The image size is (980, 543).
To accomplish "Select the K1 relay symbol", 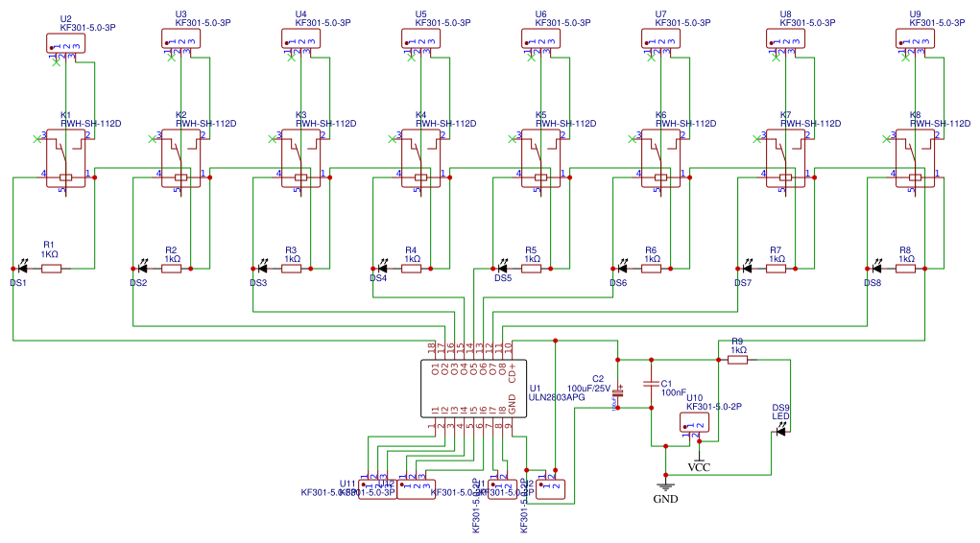I will (x=65, y=158).
